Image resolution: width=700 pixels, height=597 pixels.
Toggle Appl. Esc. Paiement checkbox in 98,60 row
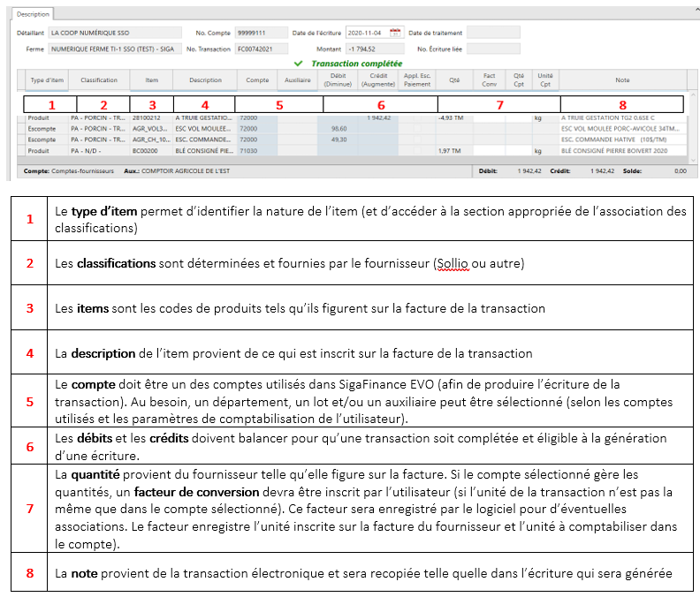tap(417, 129)
